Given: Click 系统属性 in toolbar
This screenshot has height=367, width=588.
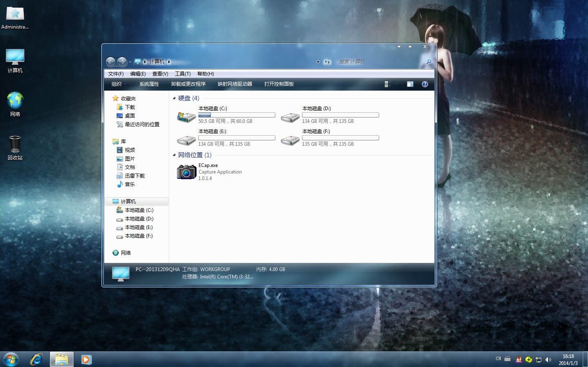Looking at the screenshot, I should pyautogui.click(x=149, y=84).
